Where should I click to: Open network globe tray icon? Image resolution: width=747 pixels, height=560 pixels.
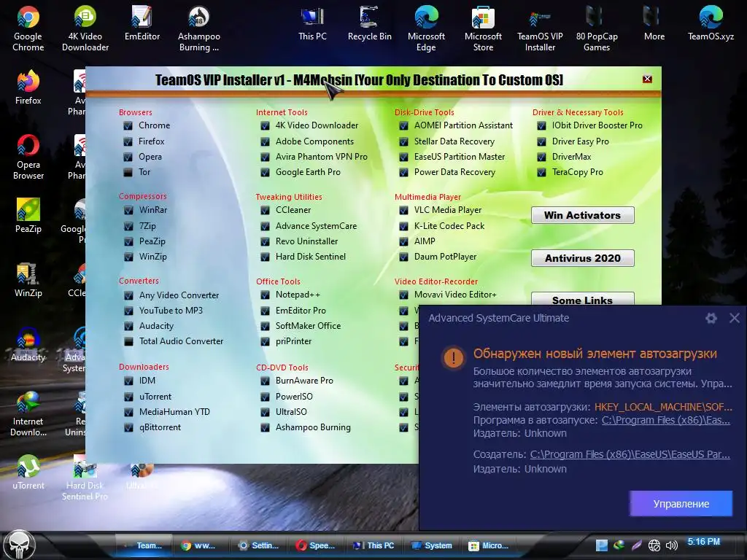pos(654,545)
